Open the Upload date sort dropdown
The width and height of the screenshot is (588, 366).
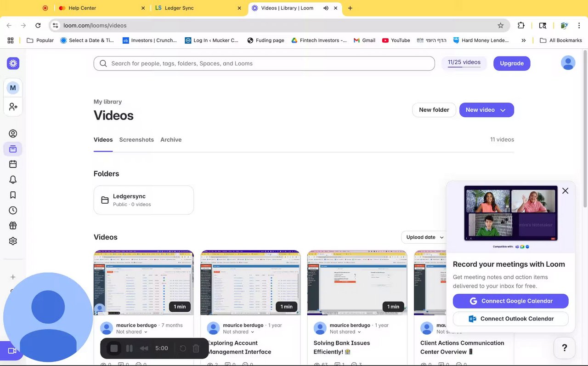425,237
